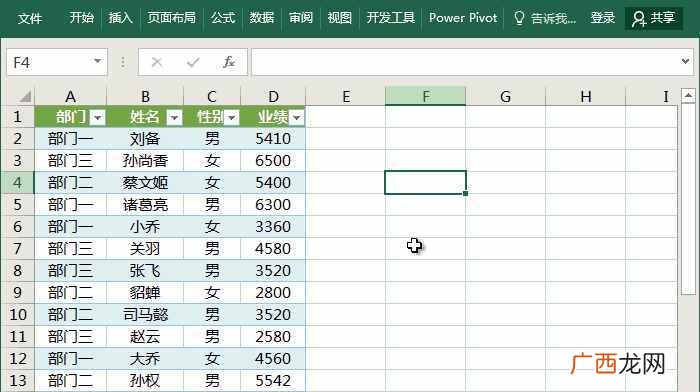Click the insert function fx icon

229,62
